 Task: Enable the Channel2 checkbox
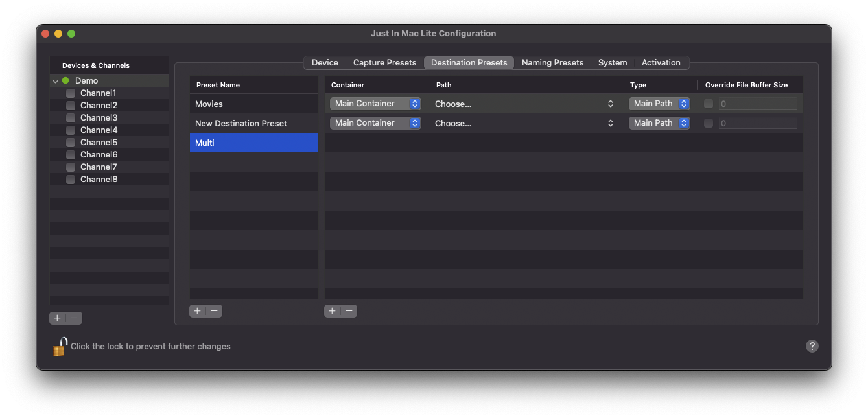(71, 106)
